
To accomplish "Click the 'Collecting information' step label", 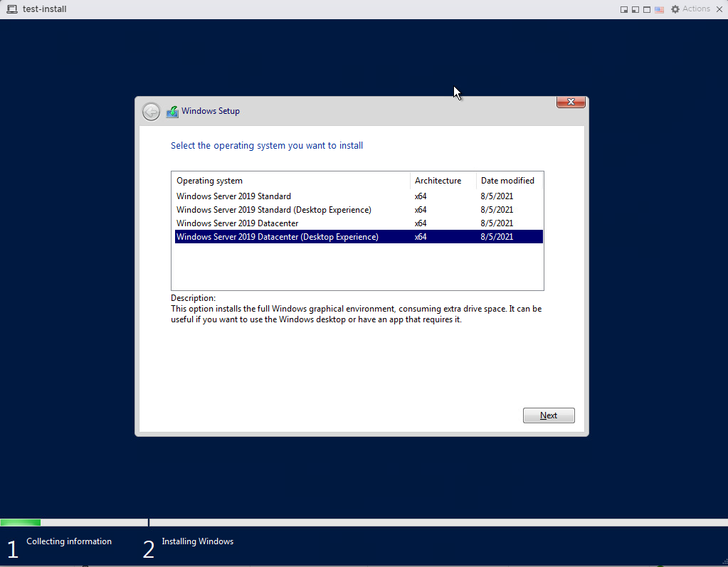I will point(69,541).
